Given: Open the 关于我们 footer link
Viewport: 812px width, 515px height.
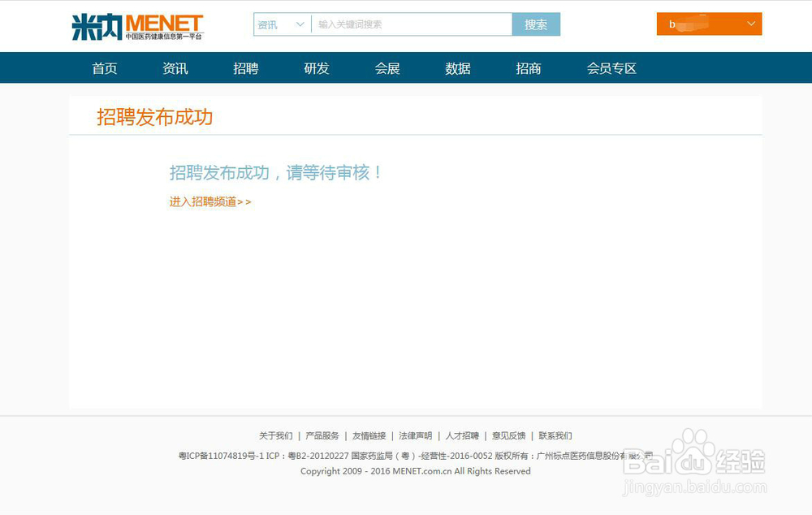Looking at the screenshot, I should (x=276, y=435).
